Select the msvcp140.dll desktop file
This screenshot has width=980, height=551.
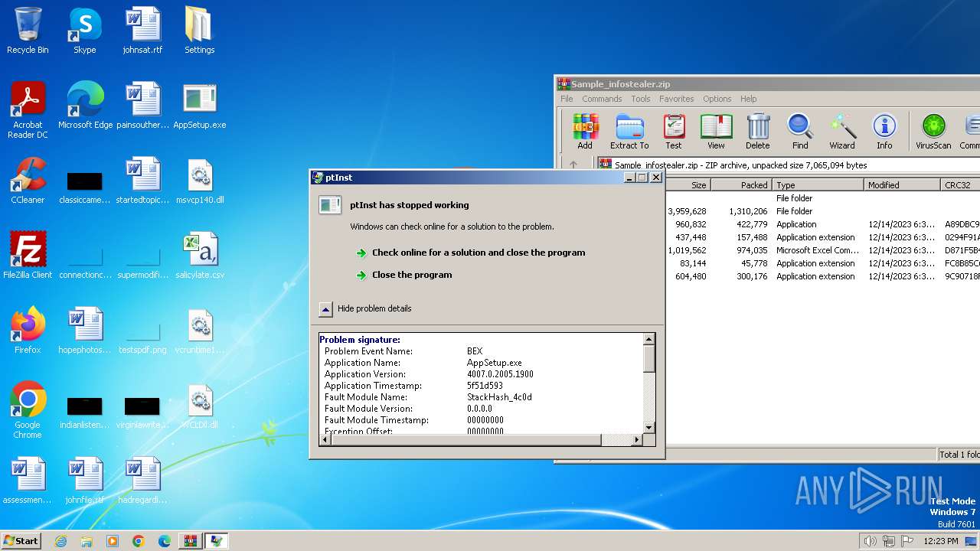(x=200, y=181)
